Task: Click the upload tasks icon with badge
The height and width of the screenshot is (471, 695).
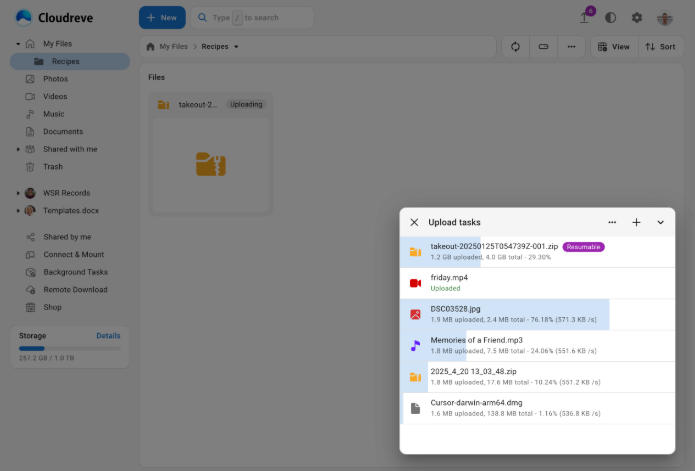Action: click(585, 18)
